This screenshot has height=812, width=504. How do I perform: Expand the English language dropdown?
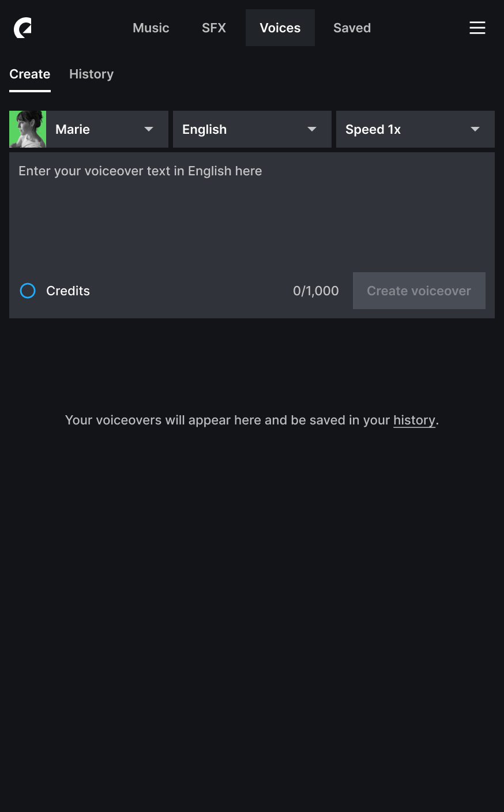(252, 129)
